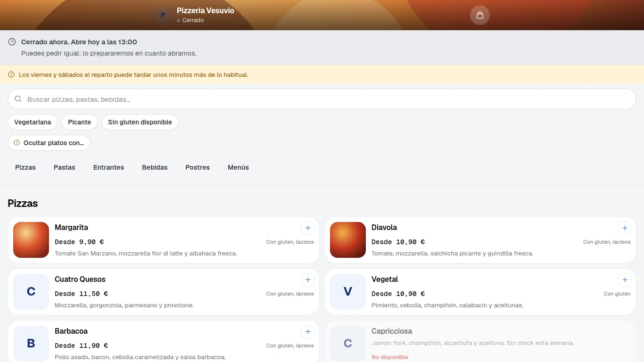Toggle the Vegetariana filter chip
The width and height of the screenshot is (644, 362).
tap(33, 122)
